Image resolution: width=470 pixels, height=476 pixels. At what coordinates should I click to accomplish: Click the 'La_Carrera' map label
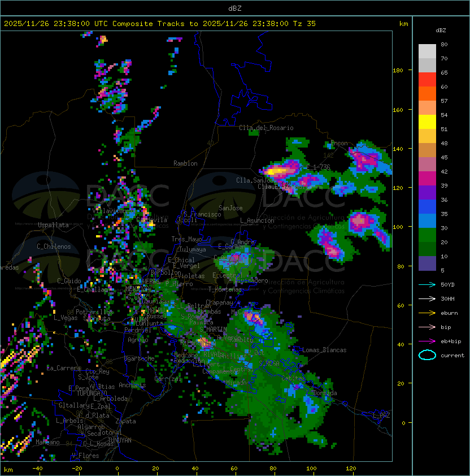[x=63, y=368]
